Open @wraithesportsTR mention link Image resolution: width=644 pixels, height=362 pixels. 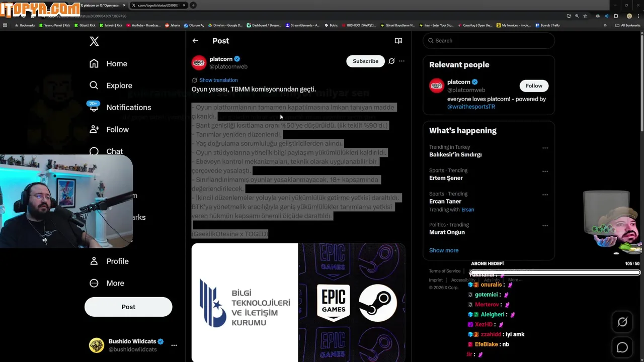click(471, 107)
